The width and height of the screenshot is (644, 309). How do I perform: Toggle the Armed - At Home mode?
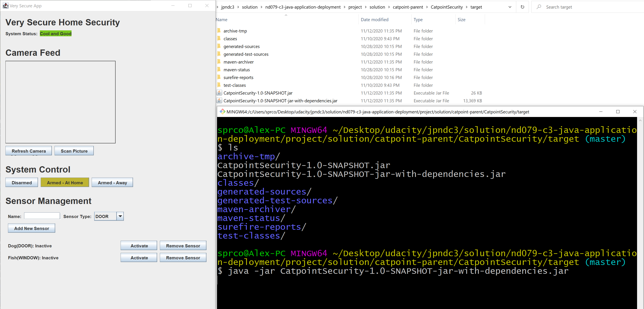[65, 183]
